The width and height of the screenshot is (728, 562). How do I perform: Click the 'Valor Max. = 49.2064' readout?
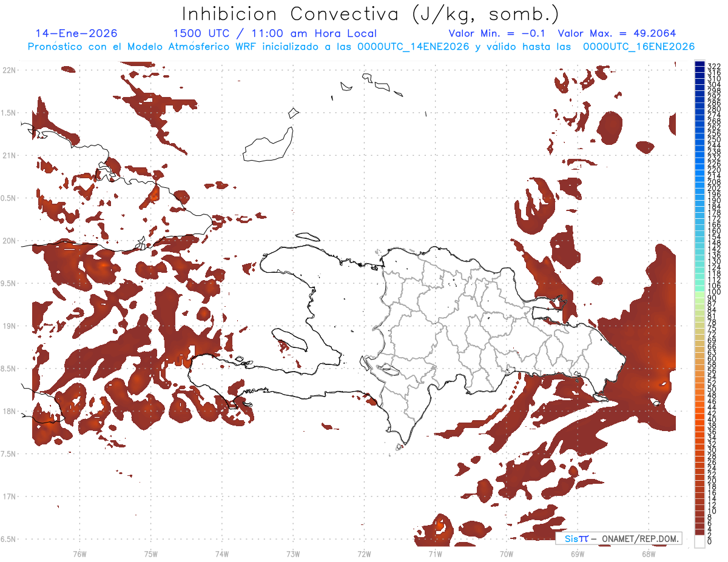click(x=617, y=33)
